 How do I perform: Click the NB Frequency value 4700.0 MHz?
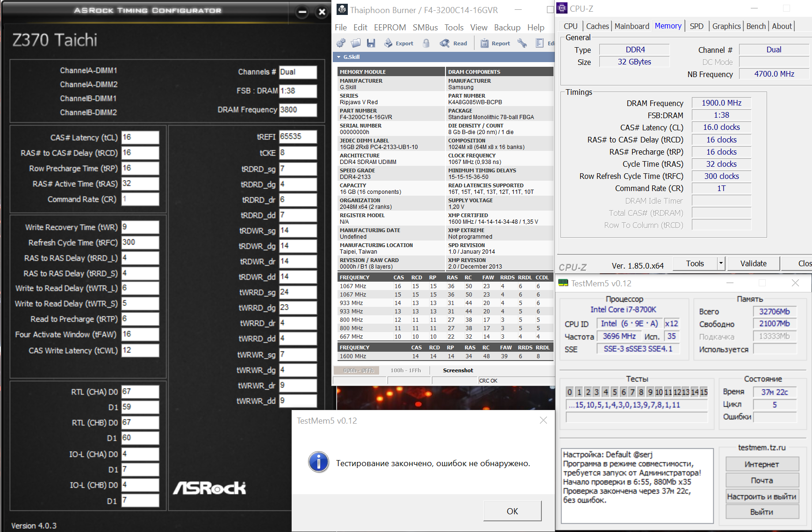[x=774, y=74]
